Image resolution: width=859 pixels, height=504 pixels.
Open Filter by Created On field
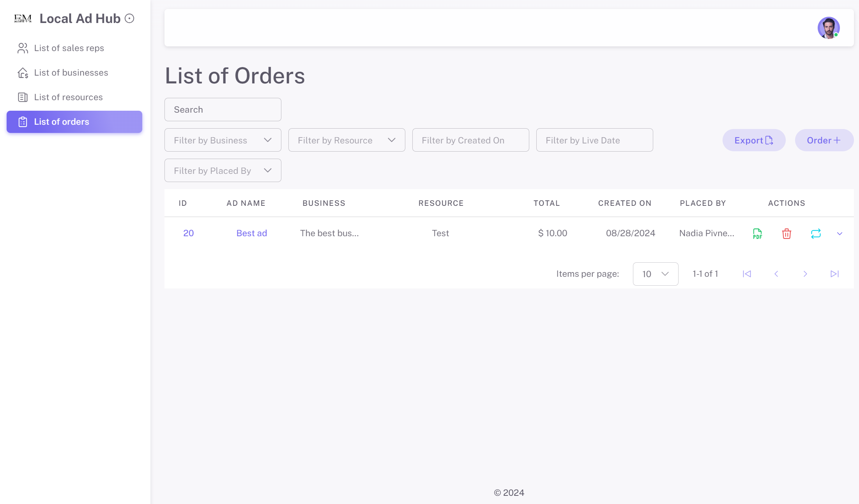tap(471, 140)
